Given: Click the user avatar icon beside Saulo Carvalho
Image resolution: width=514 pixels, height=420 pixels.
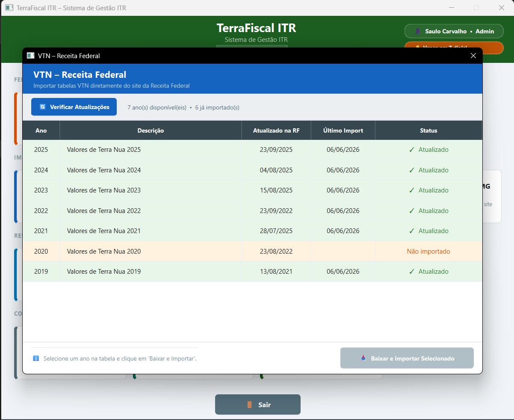Looking at the screenshot, I should 418,31.
